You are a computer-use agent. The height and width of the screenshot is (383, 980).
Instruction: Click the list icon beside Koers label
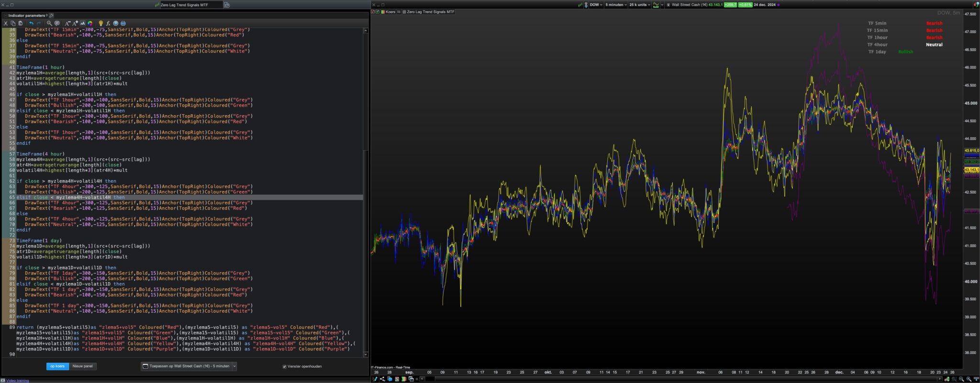pyautogui.click(x=399, y=12)
